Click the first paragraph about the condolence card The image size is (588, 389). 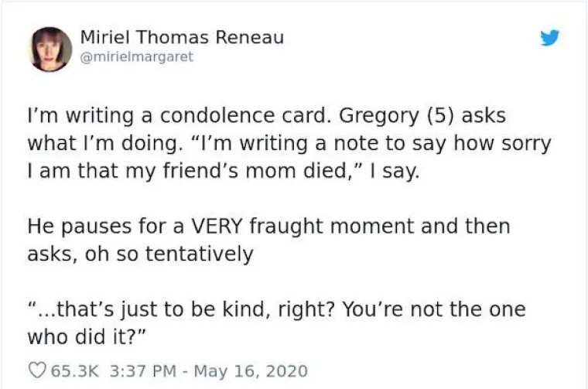[263, 143]
